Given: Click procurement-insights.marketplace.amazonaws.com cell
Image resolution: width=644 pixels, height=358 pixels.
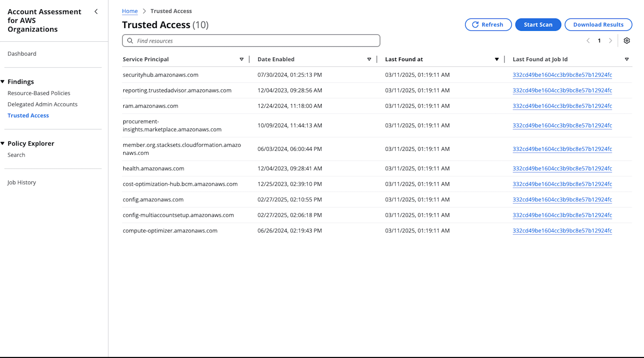Looking at the screenshot, I should pos(172,125).
